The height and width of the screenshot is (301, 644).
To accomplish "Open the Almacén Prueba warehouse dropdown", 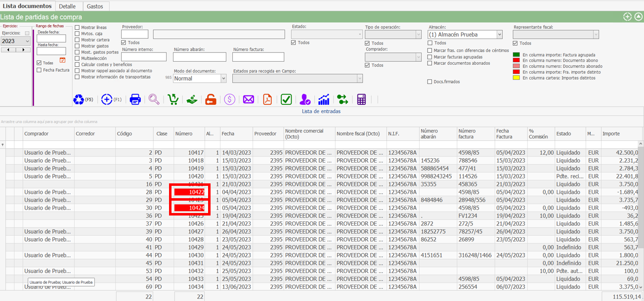I will point(499,35).
